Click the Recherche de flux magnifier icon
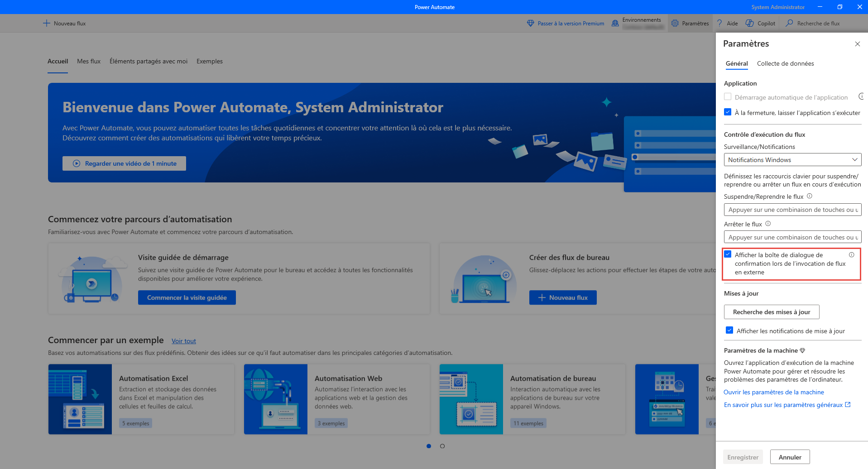 tap(789, 23)
